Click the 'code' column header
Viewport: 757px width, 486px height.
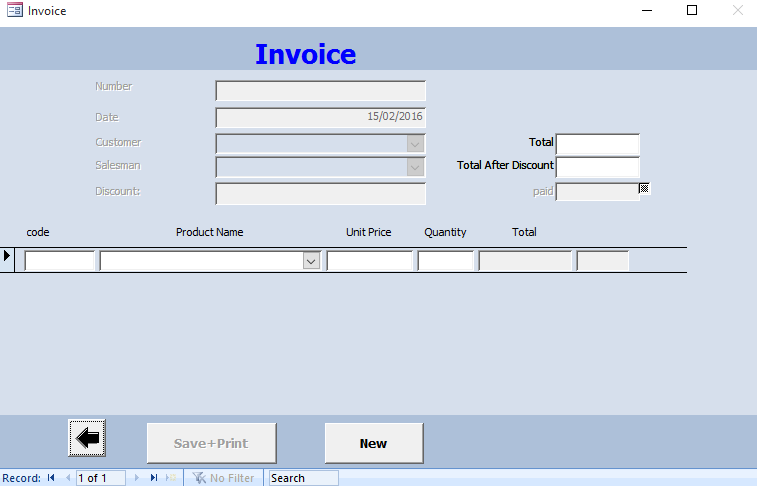point(38,232)
